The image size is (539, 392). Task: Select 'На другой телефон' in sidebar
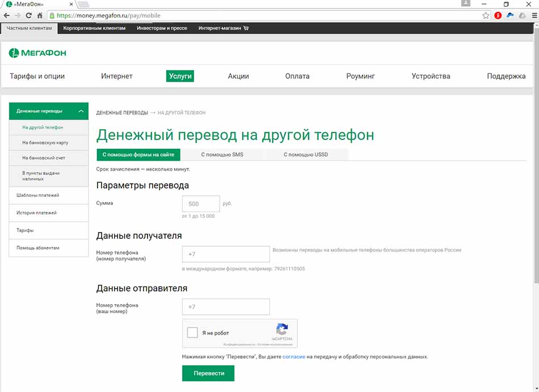click(x=48, y=128)
